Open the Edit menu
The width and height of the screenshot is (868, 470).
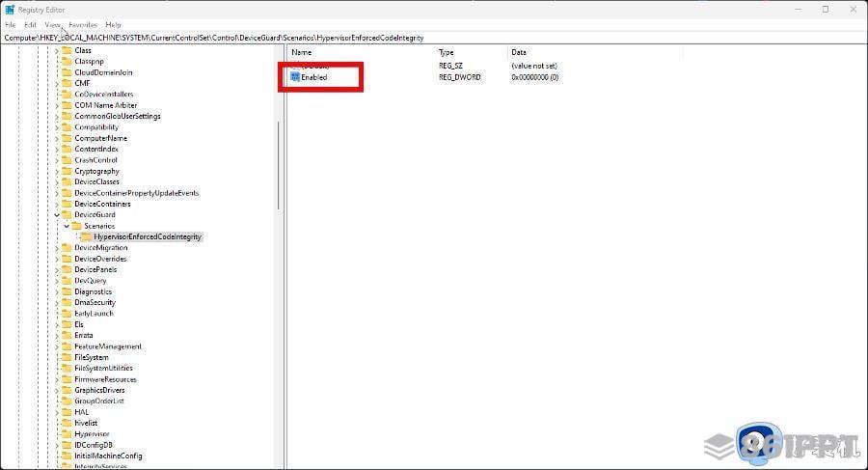click(x=30, y=25)
